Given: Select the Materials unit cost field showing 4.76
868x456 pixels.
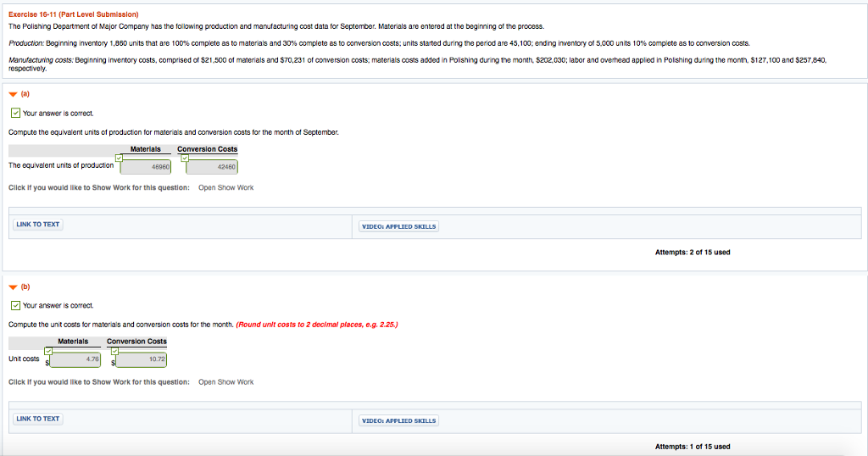Looking at the screenshot, I should coord(77,359).
